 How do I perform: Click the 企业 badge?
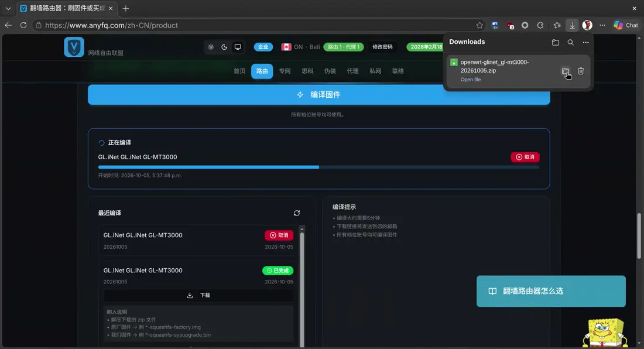(x=263, y=47)
